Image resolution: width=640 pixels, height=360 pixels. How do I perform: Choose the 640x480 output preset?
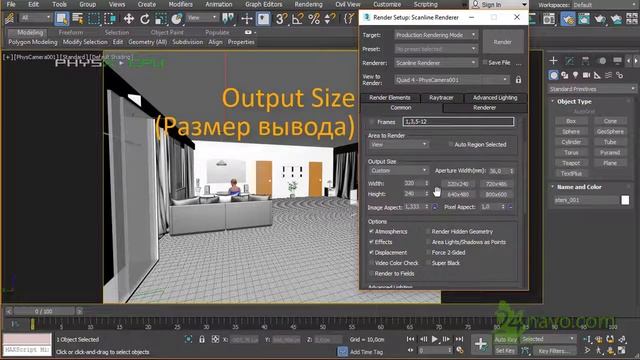click(x=458, y=195)
